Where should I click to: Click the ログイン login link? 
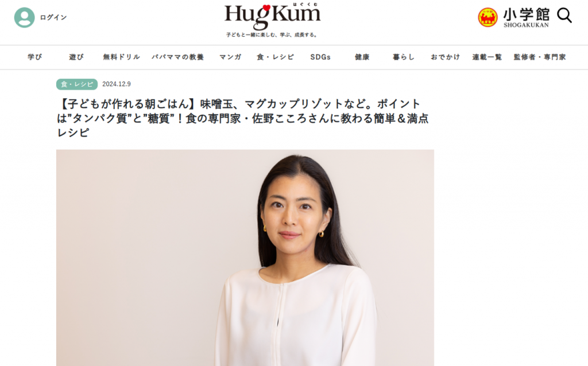point(53,17)
